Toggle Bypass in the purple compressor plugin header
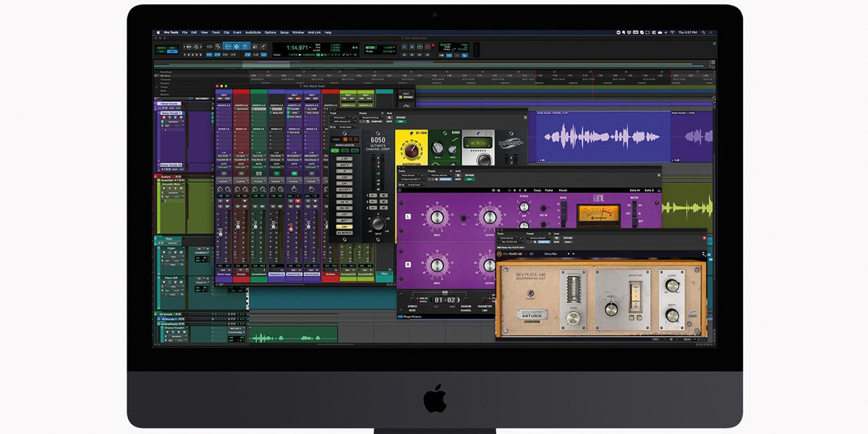 pyautogui.click(x=469, y=175)
